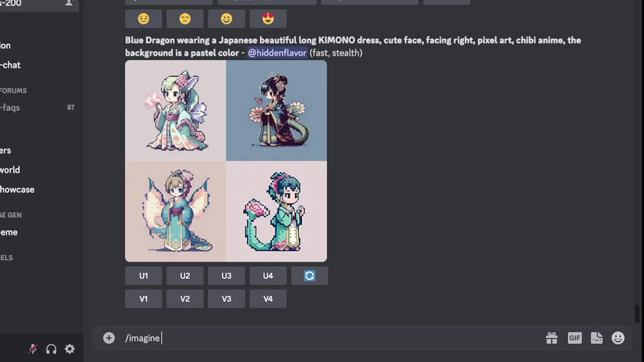Viewport: 644px width, 362px height.
Task: Click the bottom-right kimono dragon image
Action: 276,211
